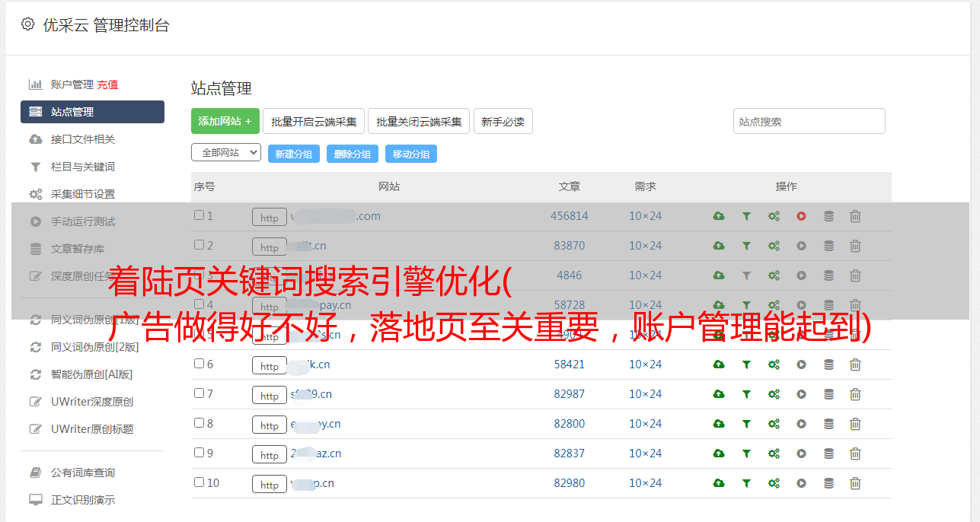Tick the checkbox for site row 2

coord(199,245)
